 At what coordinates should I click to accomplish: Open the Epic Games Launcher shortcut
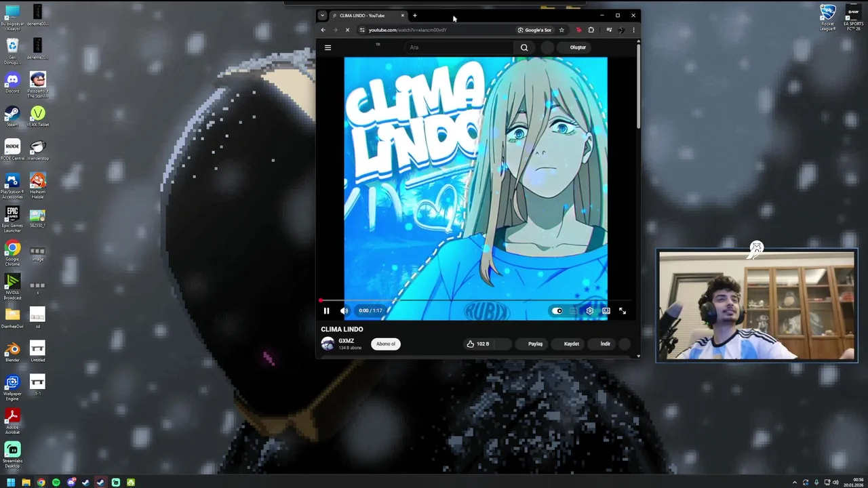12,220
